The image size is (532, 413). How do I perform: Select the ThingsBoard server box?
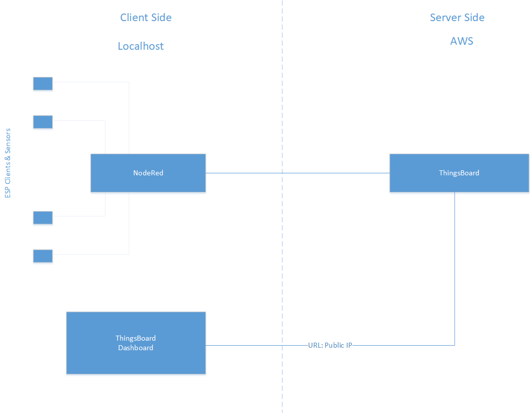[x=459, y=173]
